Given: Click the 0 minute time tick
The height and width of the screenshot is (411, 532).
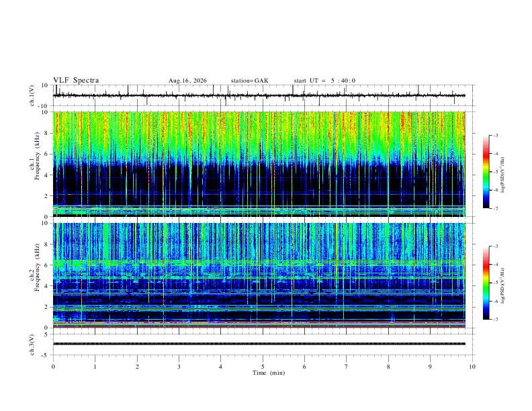Looking at the screenshot, I should click(x=53, y=367).
